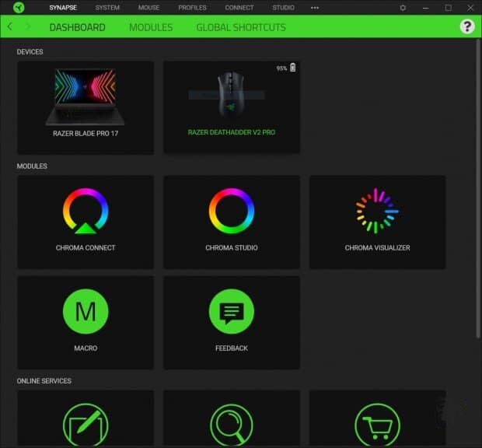Click the 93% battery percentage text
482x448 pixels.
(x=281, y=68)
